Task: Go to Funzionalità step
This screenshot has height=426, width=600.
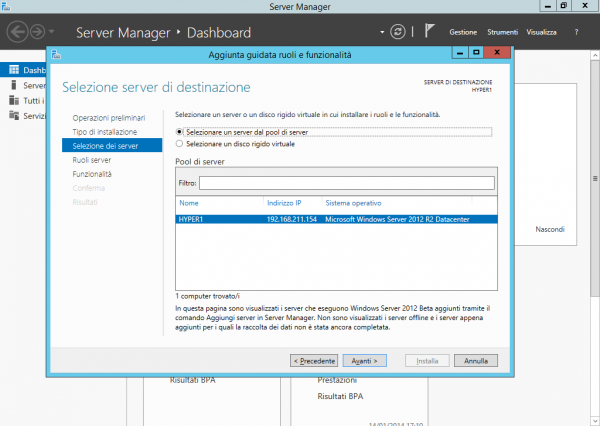Action: click(92, 174)
